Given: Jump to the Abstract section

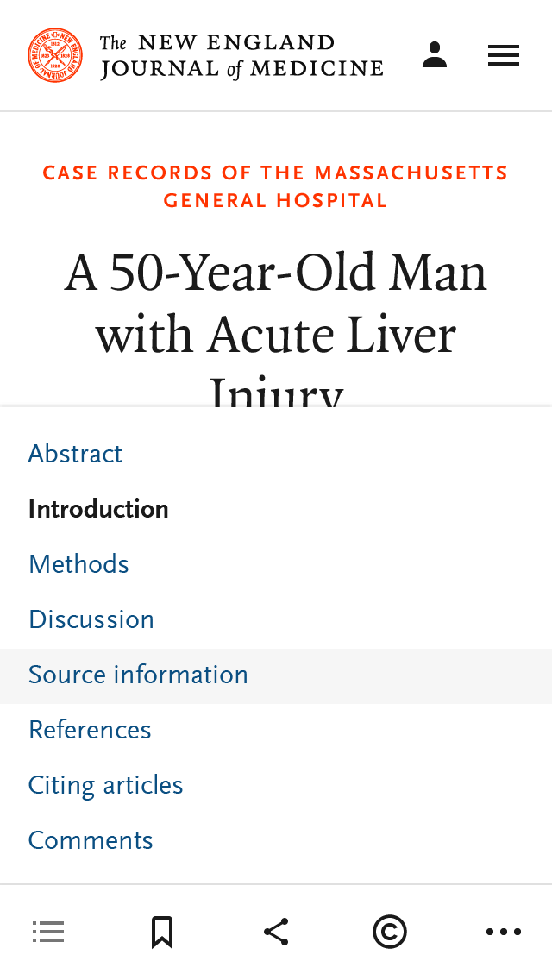Looking at the screenshot, I should point(76,454).
